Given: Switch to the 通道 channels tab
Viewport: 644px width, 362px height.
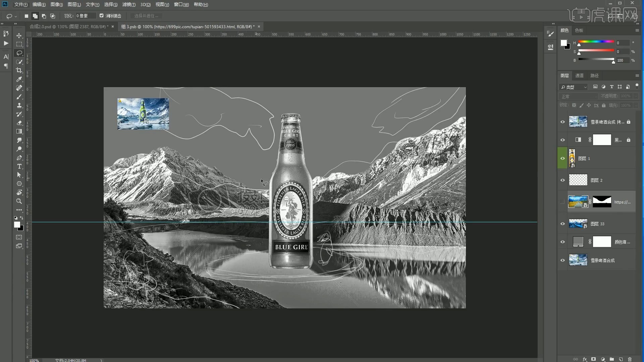Looking at the screenshot, I should (579, 75).
